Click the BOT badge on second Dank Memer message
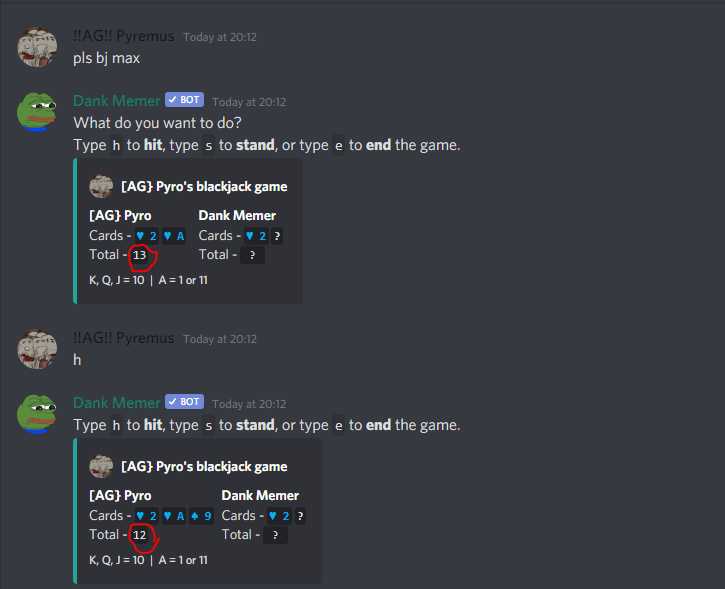 point(184,402)
